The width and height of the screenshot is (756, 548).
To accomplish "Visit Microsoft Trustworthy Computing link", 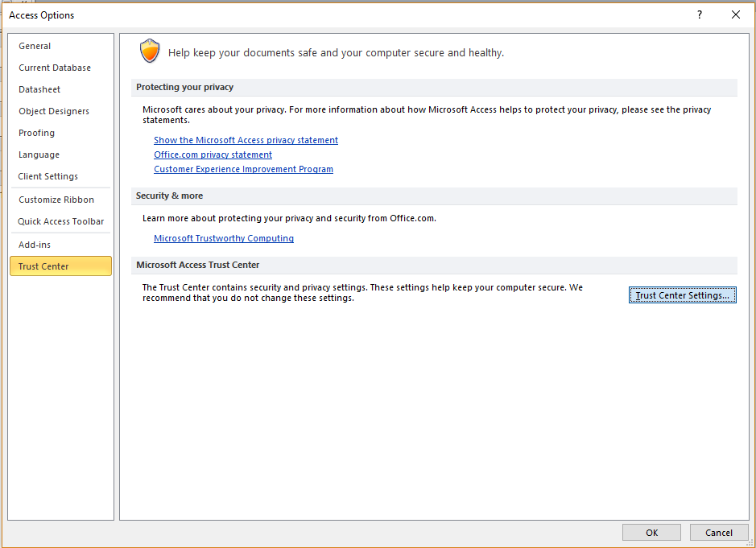I will click(x=224, y=238).
